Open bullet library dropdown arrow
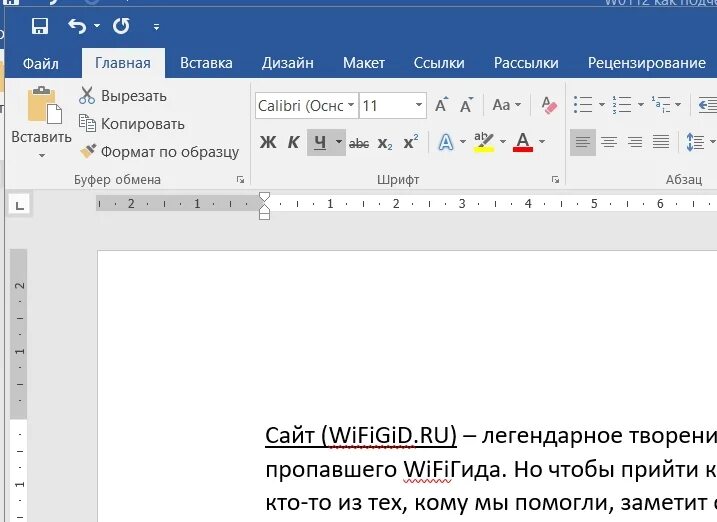Image resolution: width=717 pixels, height=522 pixels. [602, 105]
